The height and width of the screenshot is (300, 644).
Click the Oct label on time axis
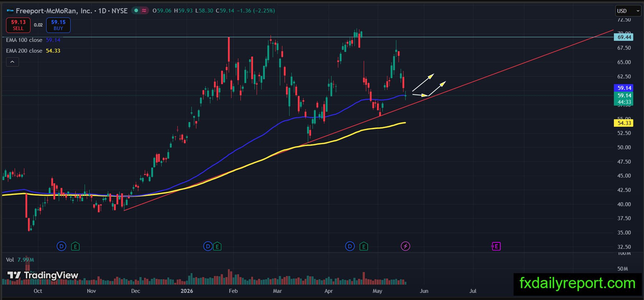click(x=38, y=291)
